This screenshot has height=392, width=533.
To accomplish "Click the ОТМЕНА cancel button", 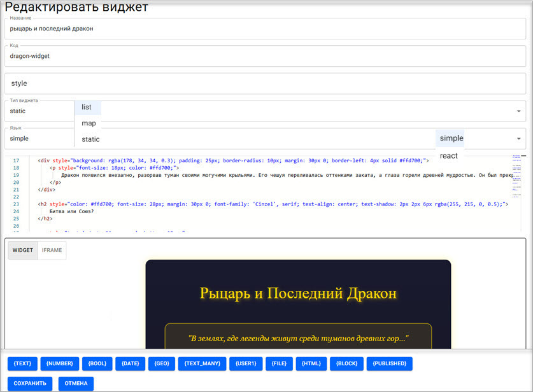I will coord(76,384).
